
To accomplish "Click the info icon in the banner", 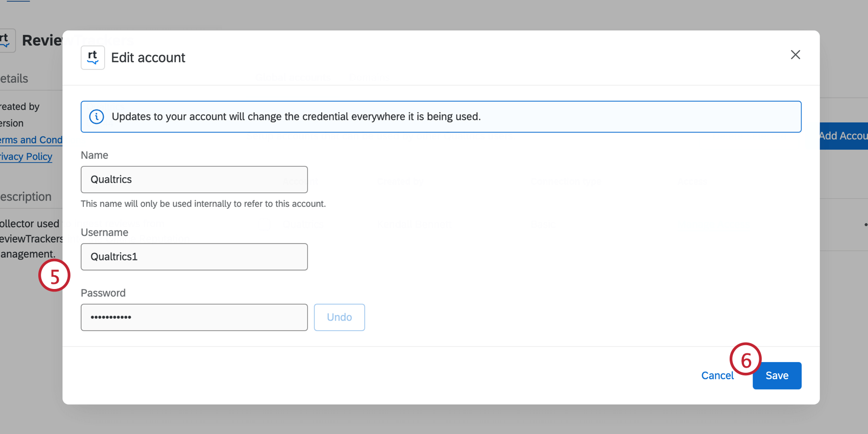I will [x=97, y=117].
